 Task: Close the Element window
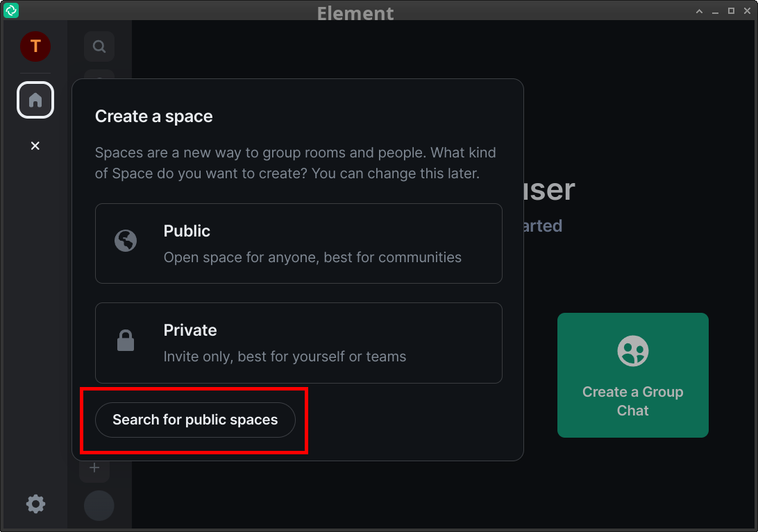pyautogui.click(x=746, y=11)
